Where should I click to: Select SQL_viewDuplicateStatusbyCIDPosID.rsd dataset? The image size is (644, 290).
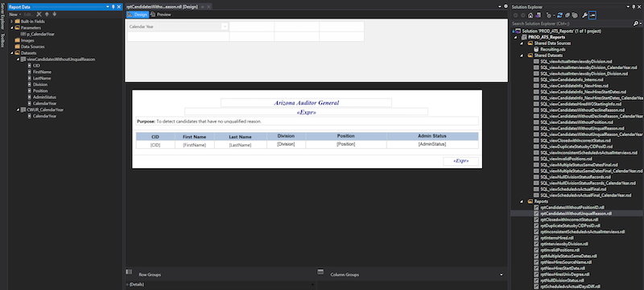click(x=576, y=147)
